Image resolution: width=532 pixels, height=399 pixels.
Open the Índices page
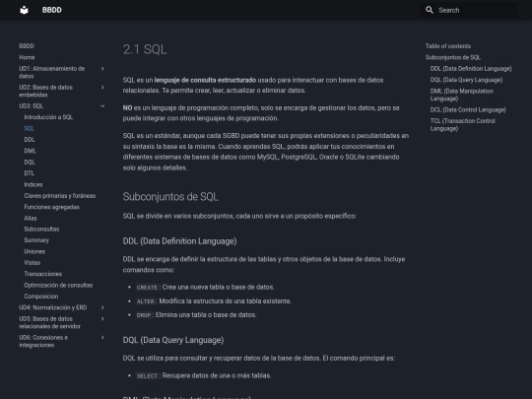point(33,184)
